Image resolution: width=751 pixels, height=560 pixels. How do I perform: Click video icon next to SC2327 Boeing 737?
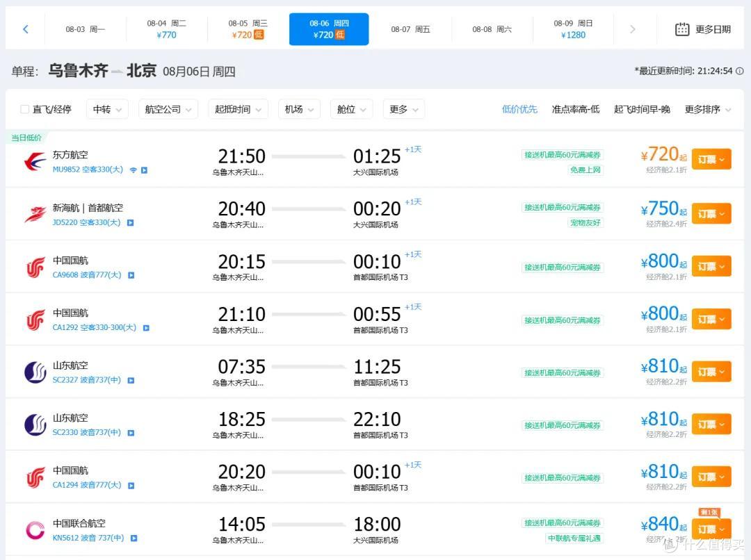[131, 381]
